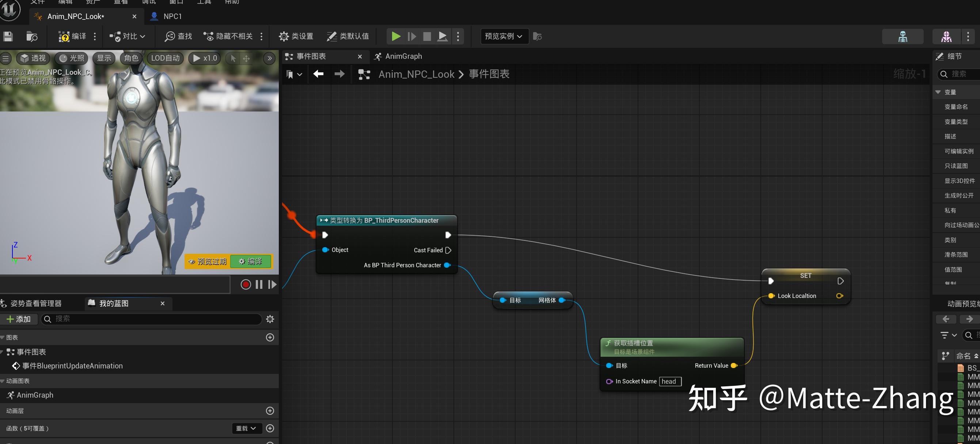980x444 pixels.
Task: Click 添加 to add a new variable
Action: [x=19, y=319]
